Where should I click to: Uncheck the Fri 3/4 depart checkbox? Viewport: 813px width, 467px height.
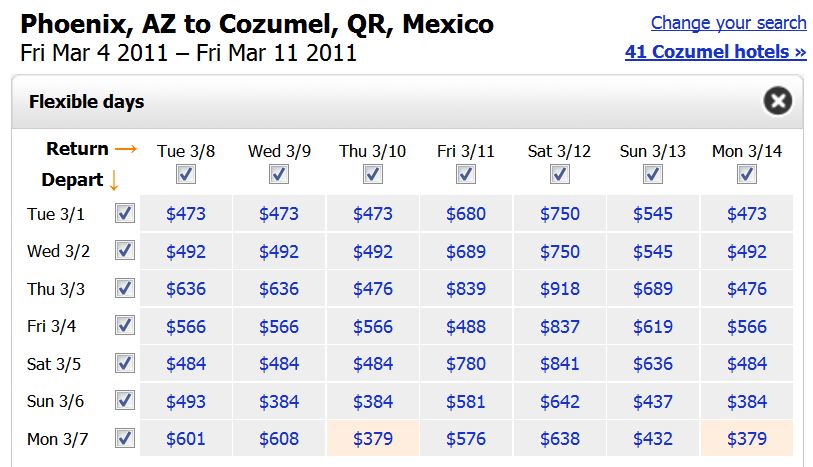click(125, 326)
